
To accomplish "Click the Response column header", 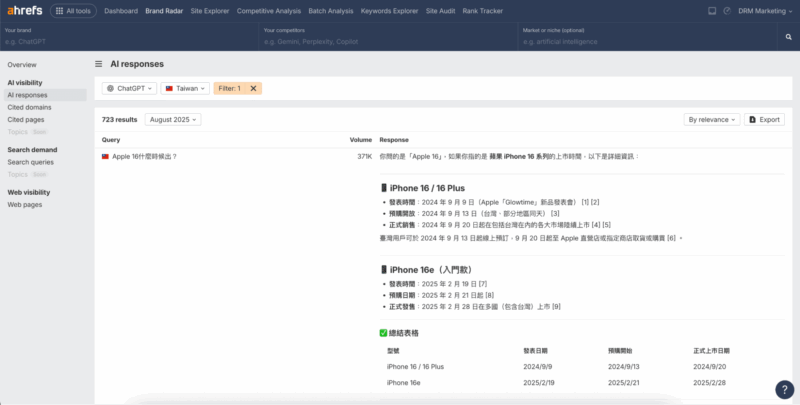I will click(394, 140).
